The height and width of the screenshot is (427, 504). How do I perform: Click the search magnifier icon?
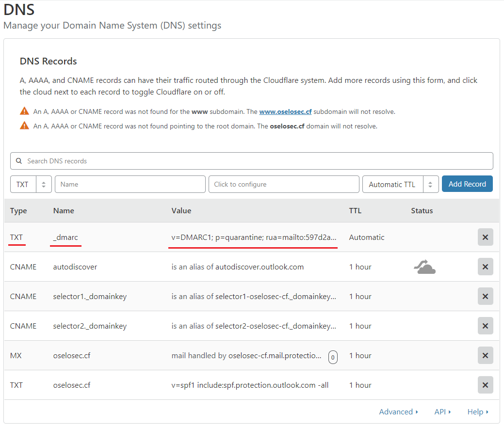[x=19, y=161]
